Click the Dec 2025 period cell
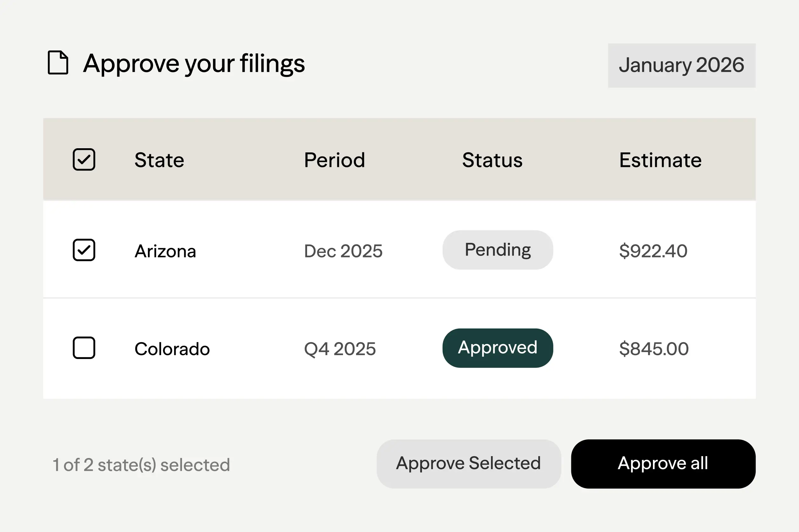The image size is (799, 532). point(343,251)
